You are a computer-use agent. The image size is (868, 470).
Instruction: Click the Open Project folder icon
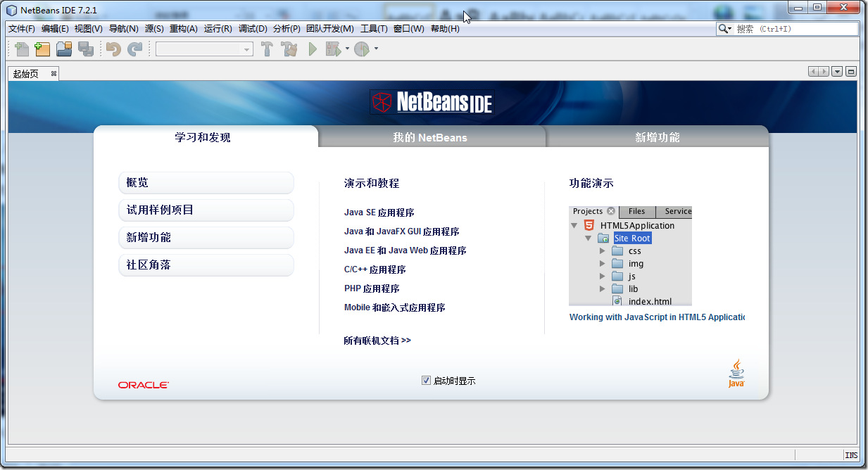click(x=65, y=49)
